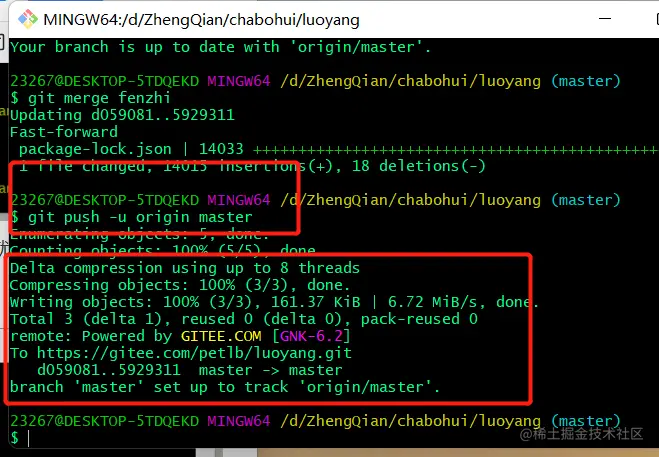Click the yellow "GITEE.COM" text
Image resolution: width=659 pixels, height=457 pixels.
click(221, 336)
